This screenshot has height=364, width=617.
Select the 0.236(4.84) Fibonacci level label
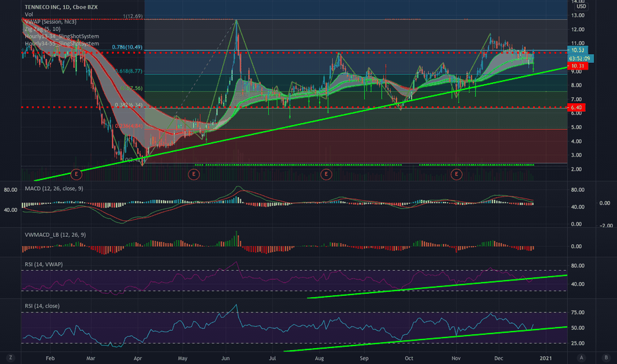[128, 126]
